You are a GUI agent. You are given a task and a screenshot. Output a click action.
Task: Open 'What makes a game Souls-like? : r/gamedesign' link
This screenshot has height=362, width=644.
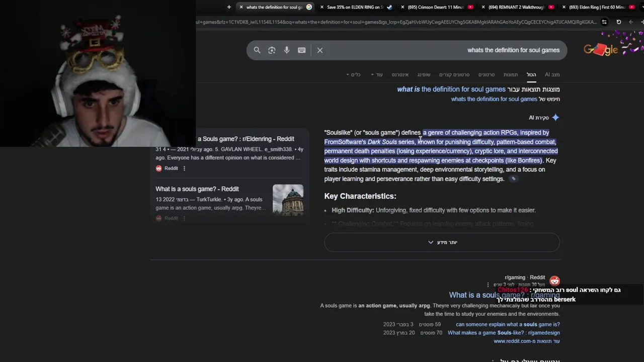(x=504, y=333)
